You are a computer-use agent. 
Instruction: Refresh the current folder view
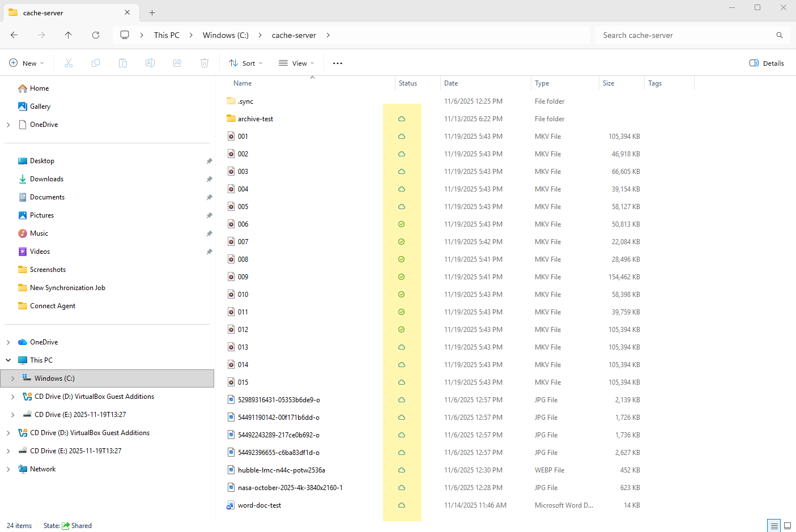coord(96,35)
